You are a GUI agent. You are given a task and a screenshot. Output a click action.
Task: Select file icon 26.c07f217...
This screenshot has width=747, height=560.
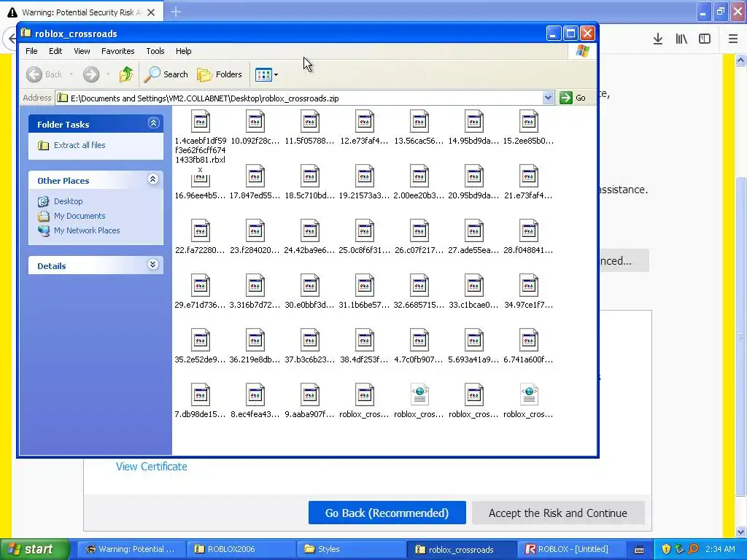419,231
